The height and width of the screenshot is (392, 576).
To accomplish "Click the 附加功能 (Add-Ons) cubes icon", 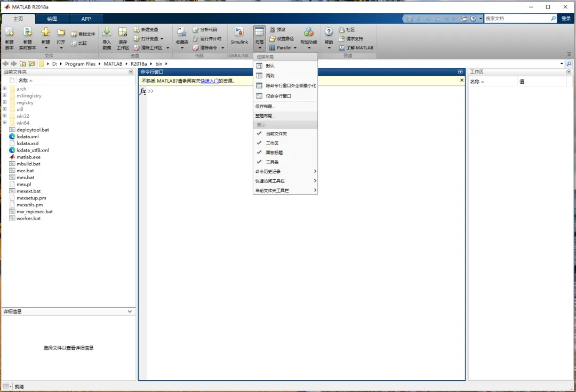I will point(309,32).
